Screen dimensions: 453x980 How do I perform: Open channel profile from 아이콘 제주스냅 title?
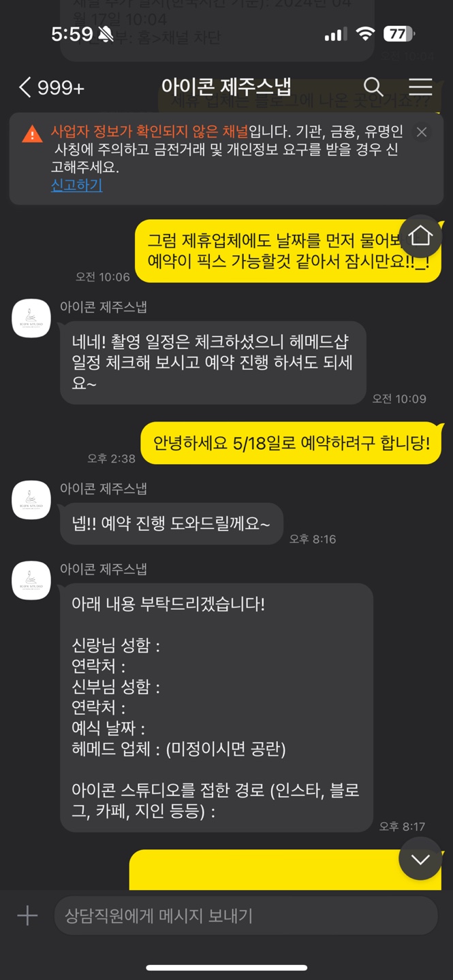click(x=226, y=87)
